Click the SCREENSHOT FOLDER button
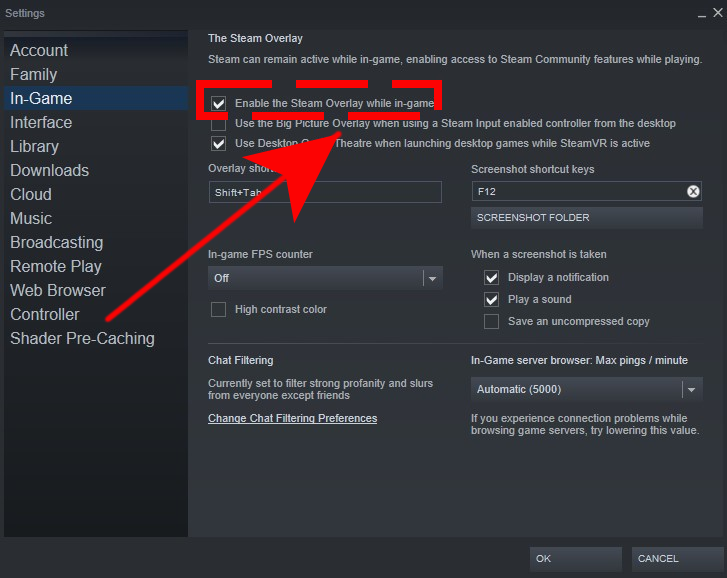 pos(587,218)
